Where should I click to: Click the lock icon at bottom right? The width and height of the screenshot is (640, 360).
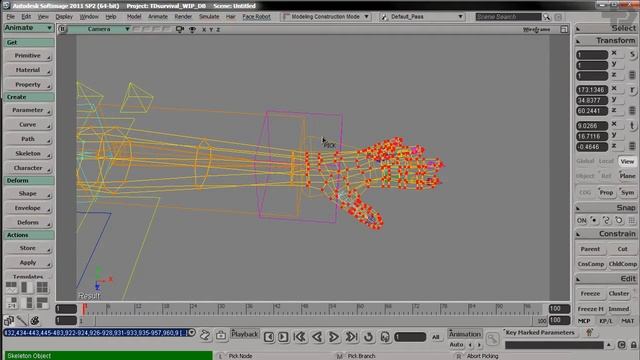(633, 345)
